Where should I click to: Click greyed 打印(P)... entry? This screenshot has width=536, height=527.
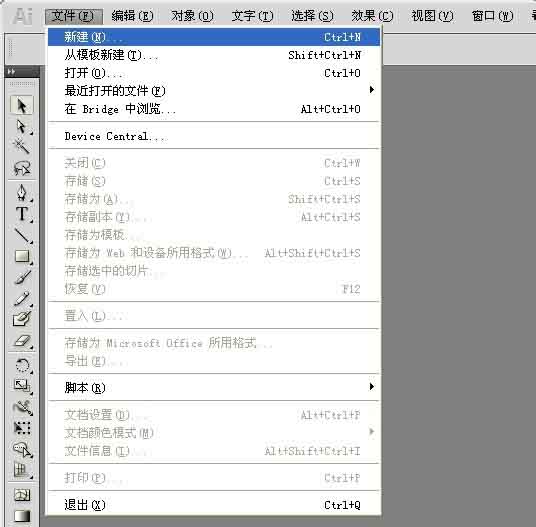pyautogui.click(x=214, y=478)
